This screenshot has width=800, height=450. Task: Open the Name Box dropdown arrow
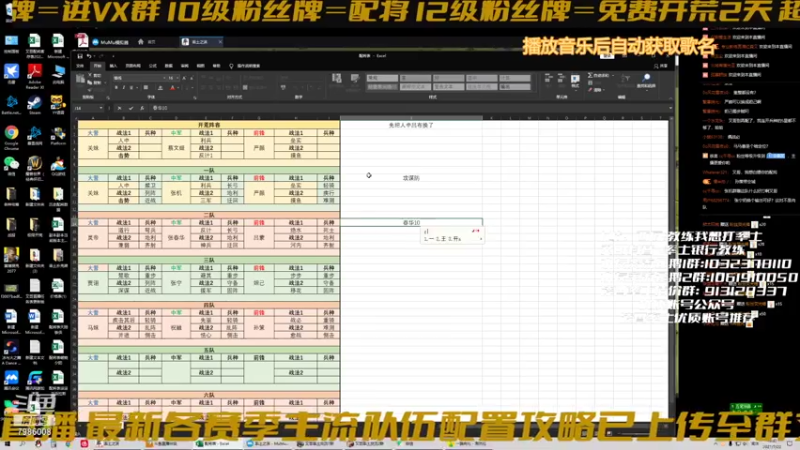pos(101,108)
